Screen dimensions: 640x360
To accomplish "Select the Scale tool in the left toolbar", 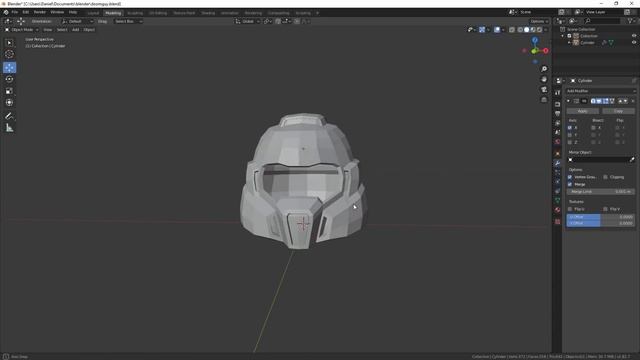I will pos(9,91).
